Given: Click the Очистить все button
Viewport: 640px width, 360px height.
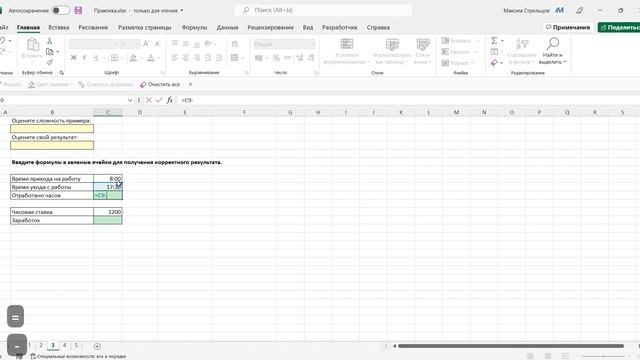Looking at the screenshot, I should click(x=160, y=84).
